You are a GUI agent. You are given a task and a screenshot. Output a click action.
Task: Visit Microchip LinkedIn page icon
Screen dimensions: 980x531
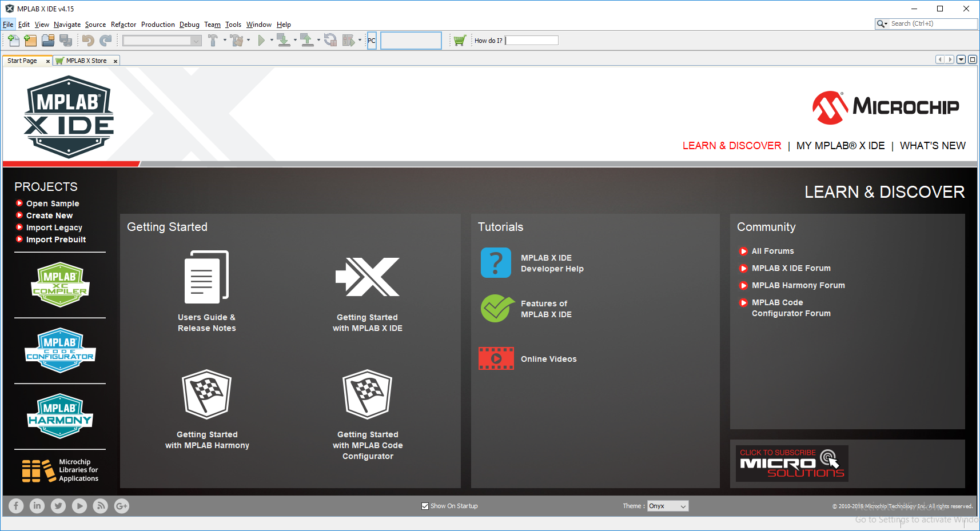[x=37, y=506]
